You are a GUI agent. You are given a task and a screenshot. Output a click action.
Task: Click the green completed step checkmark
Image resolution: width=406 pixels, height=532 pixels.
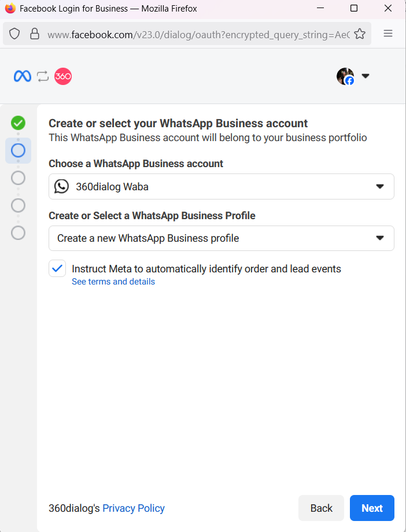tap(19, 123)
